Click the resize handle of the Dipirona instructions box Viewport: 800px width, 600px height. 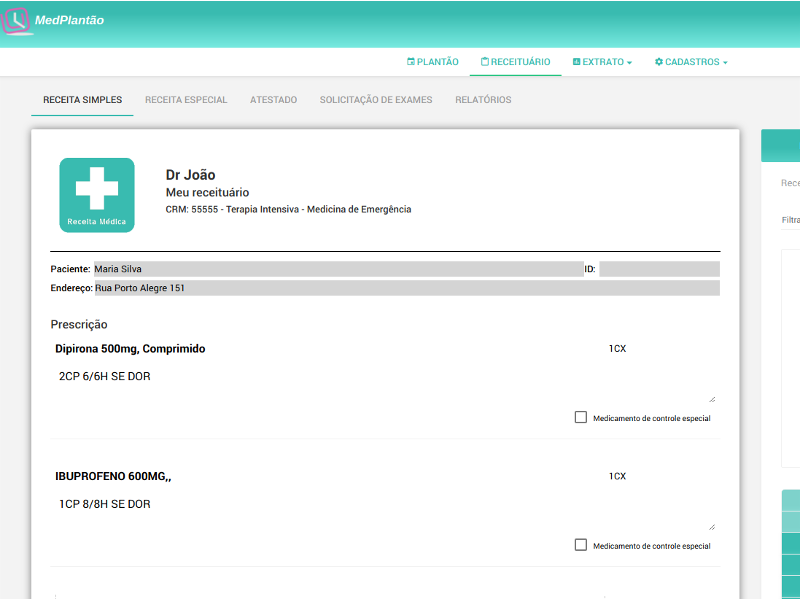[x=712, y=399]
